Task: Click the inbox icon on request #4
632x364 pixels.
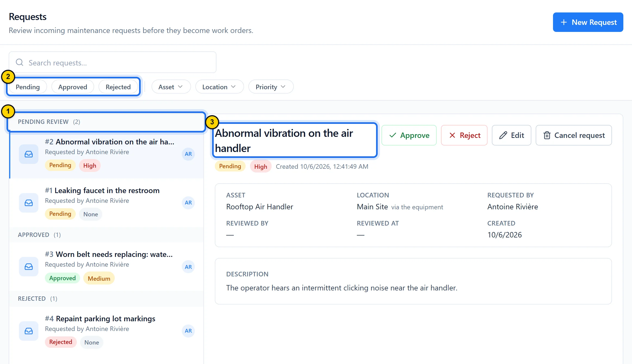Action: [29, 331]
